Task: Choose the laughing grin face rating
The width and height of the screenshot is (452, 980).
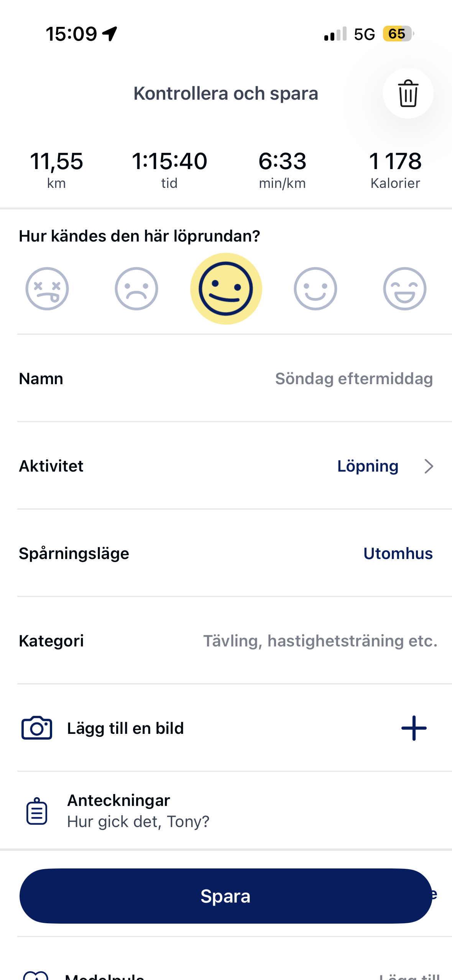Action: pyautogui.click(x=404, y=289)
